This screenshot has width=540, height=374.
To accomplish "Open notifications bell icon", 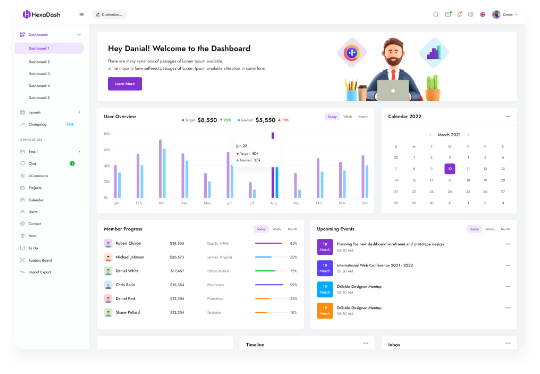I will point(459,14).
